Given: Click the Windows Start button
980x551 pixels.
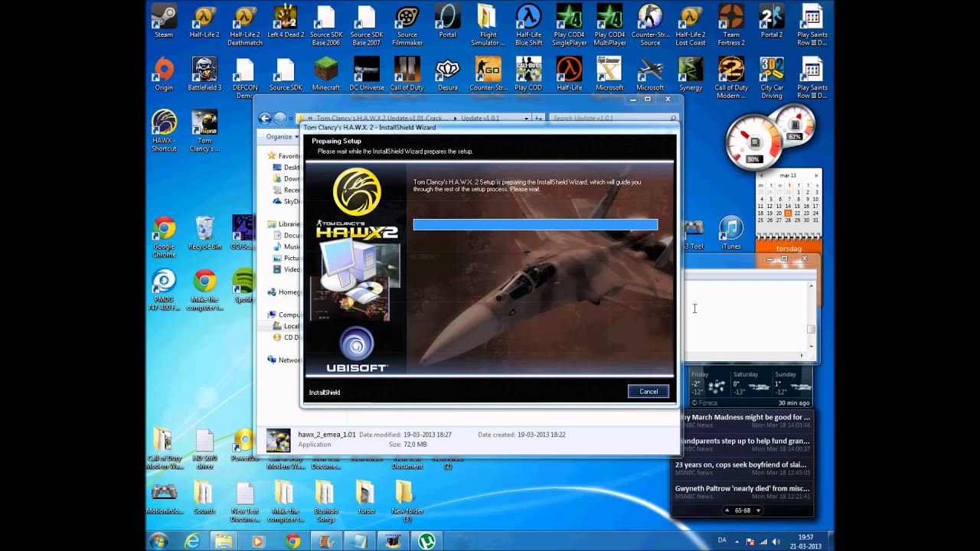Looking at the screenshot, I should click(159, 541).
